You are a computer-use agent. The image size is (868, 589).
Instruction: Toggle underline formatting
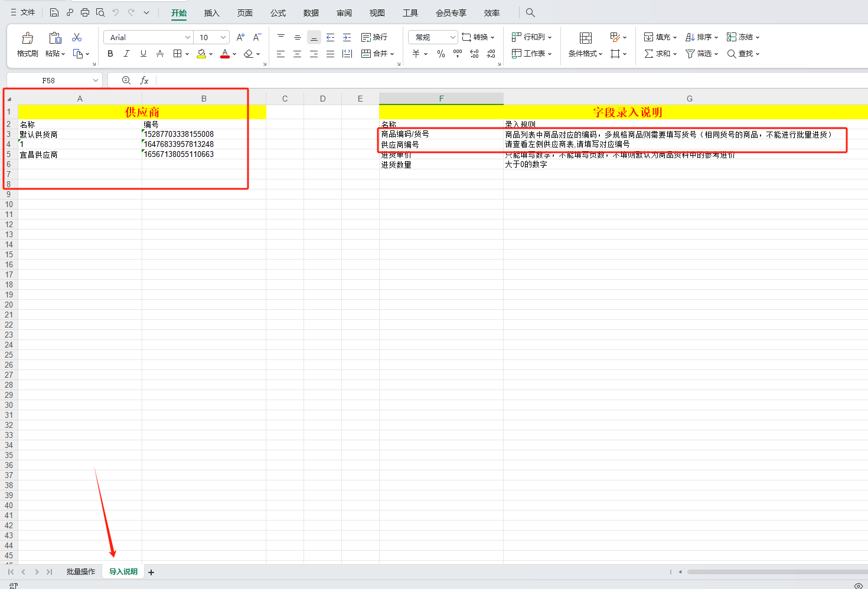pyautogui.click(x=143, y=54)
